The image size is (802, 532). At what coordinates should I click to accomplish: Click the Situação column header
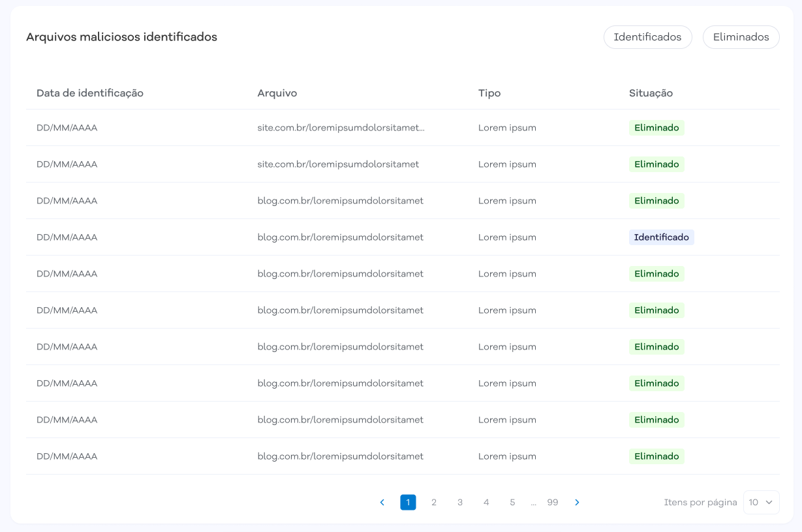[x=651, y=93]
